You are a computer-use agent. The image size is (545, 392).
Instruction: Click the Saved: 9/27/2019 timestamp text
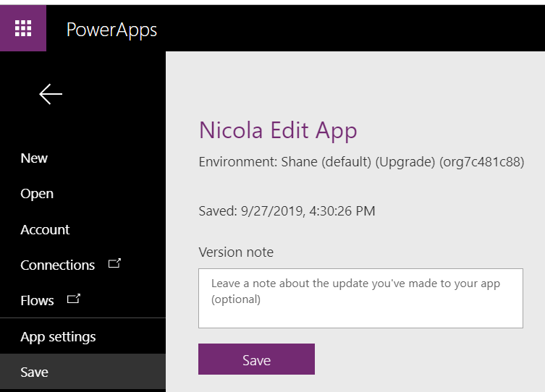pyautogui.click(x=287, y=211)
